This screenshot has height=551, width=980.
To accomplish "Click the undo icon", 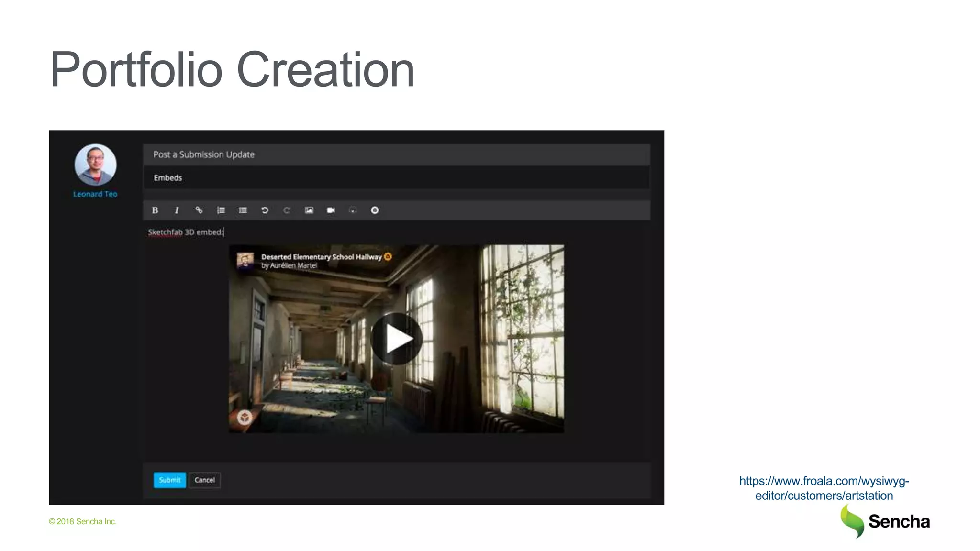I will [x=265, y=210].
